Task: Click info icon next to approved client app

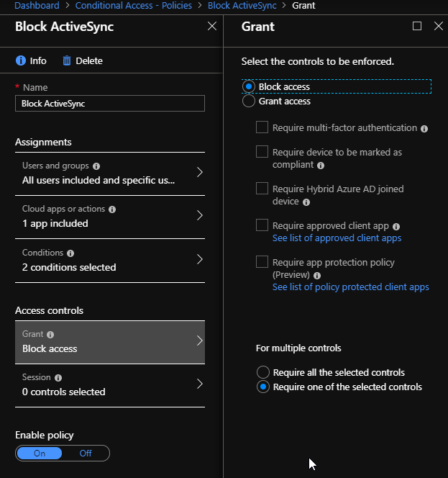Action: click(x=396, y=227)
